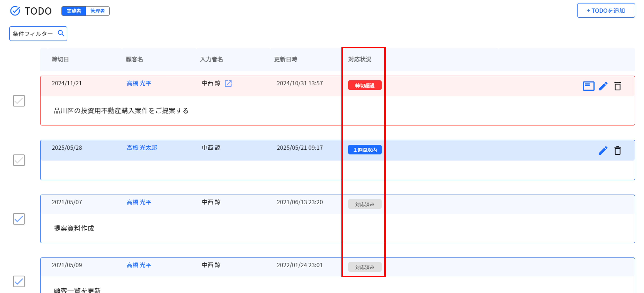Click the 条件フィルター input field
The height and width of the screenshot is (293, 644).
32,33
